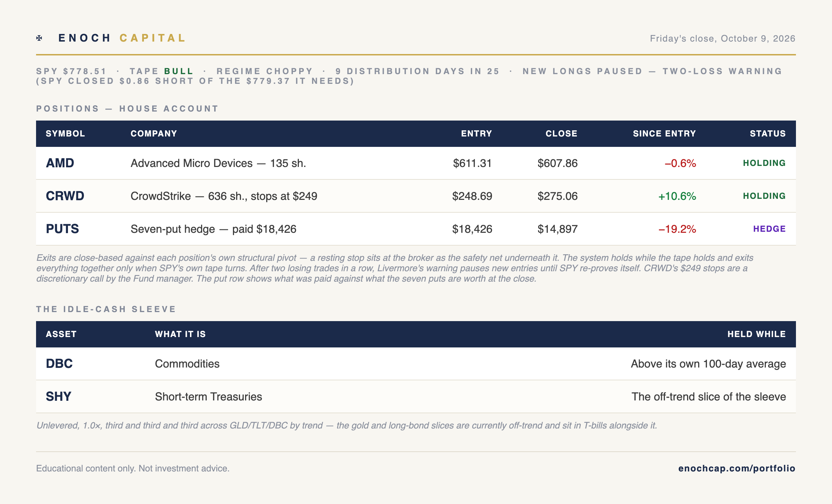This screenshot has height=504, width=832.
Task: Click the Enoch Capital cross logo icon
Action: (39, 38)
